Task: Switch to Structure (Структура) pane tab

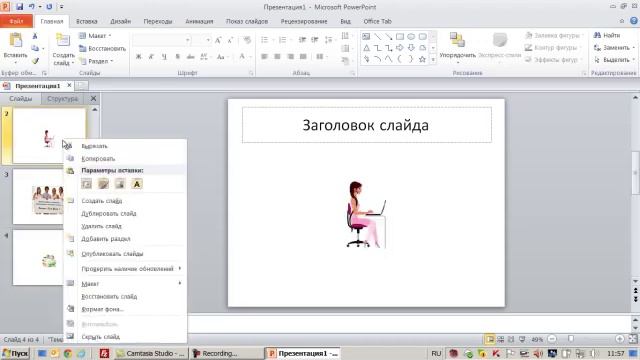Action: [62, 99]
